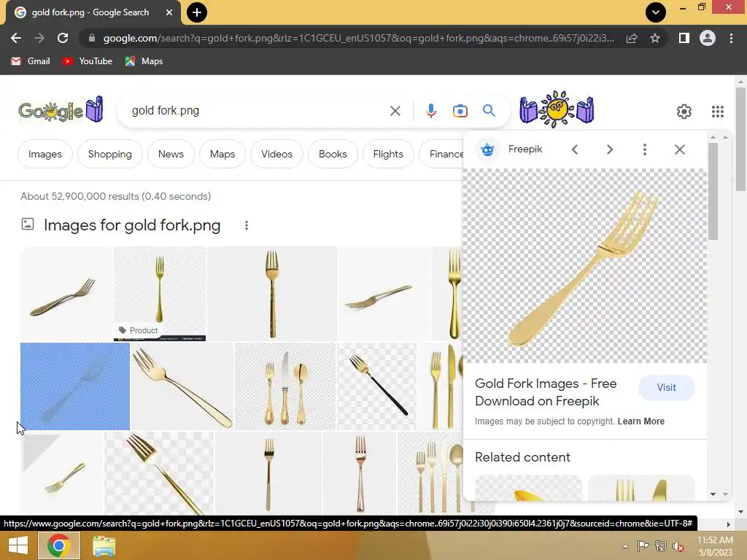Show next image in the Freepik preview panel
This screenshot has width=747, height=560.
click(x=610, y=149)
